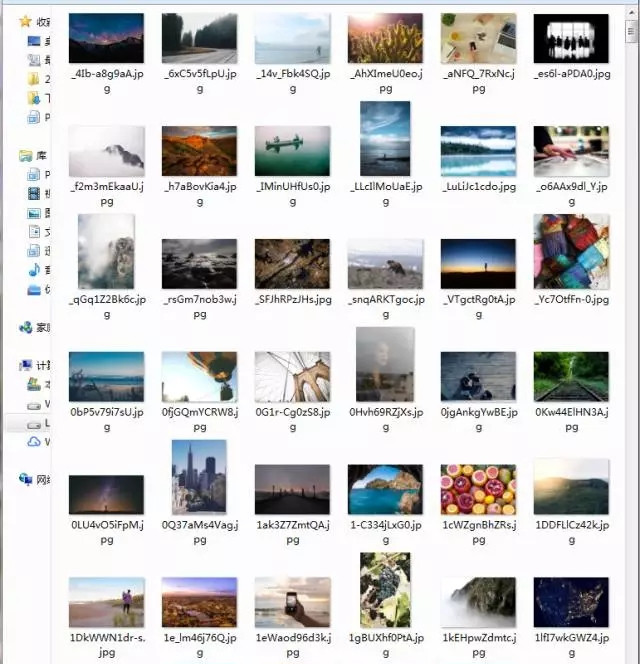This screenshot has width=640, height=664.
Task: Click file name _qGq1Z2Bk6c.jpg
Action: click(107, 307)
